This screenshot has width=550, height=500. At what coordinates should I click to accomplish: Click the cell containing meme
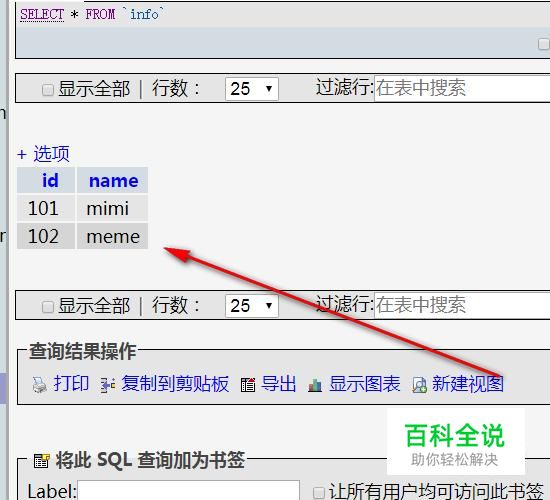(x=112, y=236)
